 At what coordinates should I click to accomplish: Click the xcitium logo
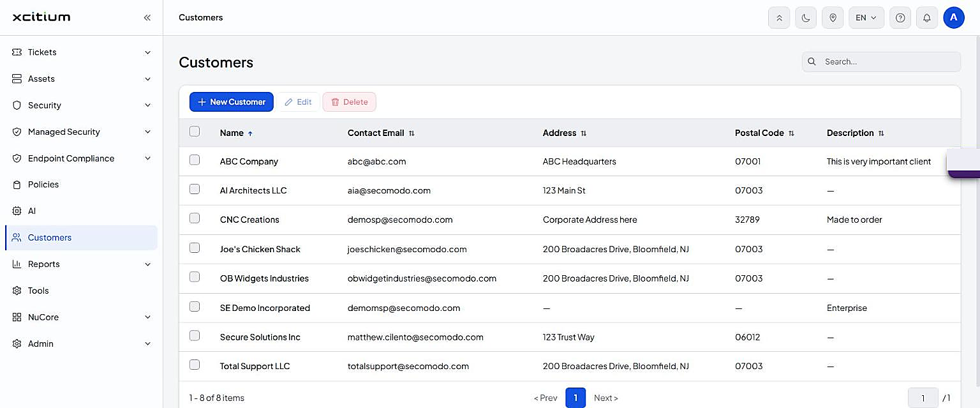(x=41, y=17)
